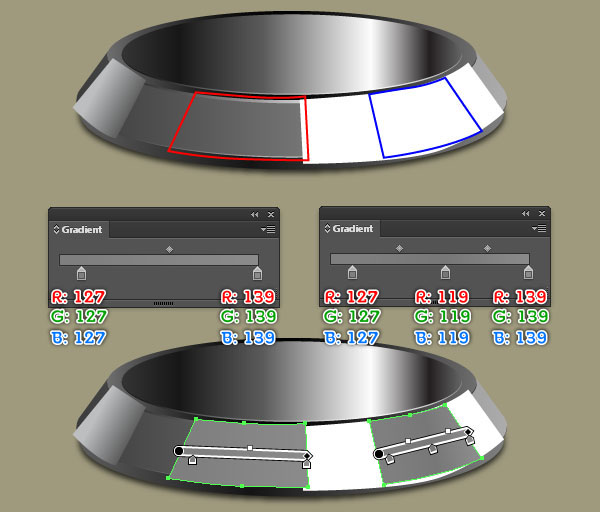Select the left annotator's last color stop
This screenshot has width=600, height=512.
pos(306,464)
